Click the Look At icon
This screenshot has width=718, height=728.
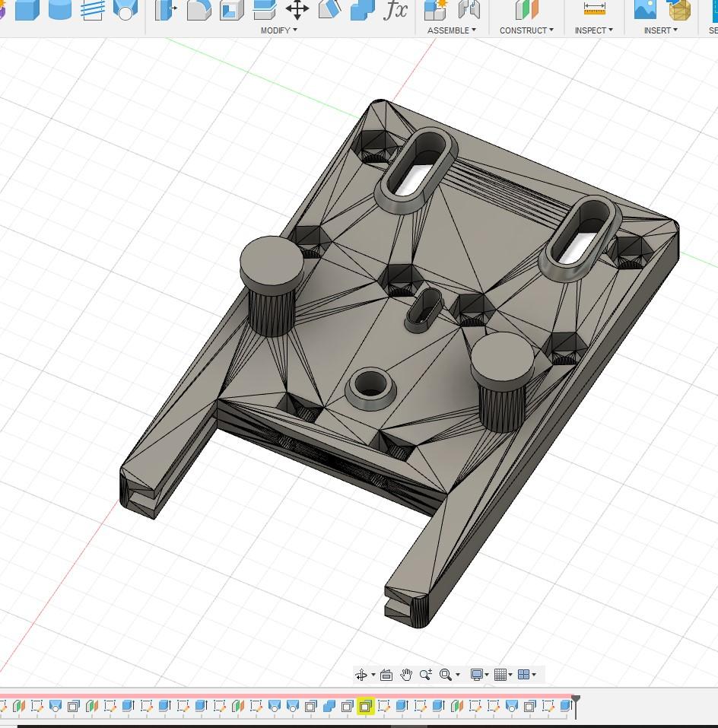tap(386, 675)
